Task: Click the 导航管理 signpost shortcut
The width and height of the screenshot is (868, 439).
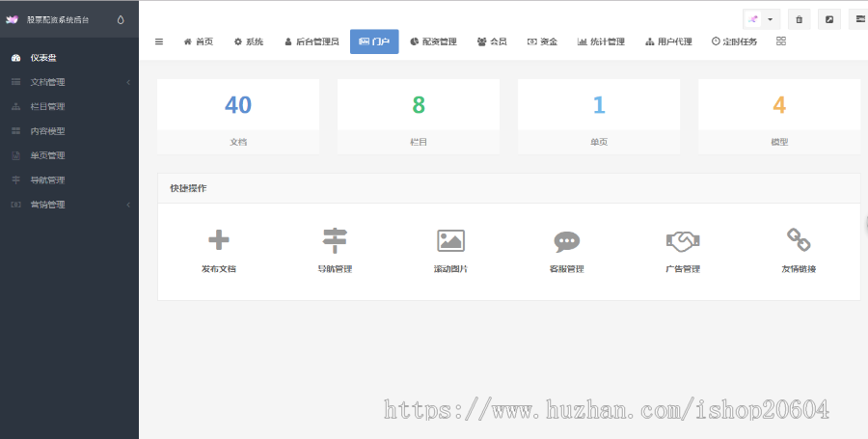Action: 335,251
